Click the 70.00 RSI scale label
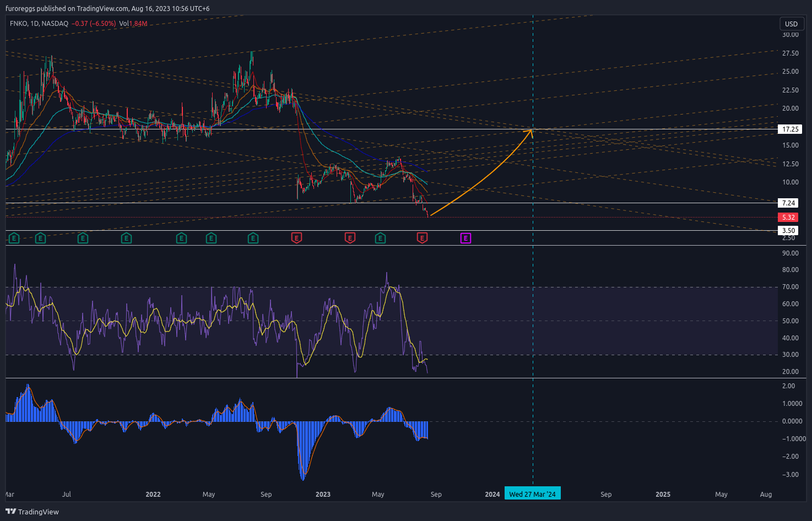 (x=791, y=287)
